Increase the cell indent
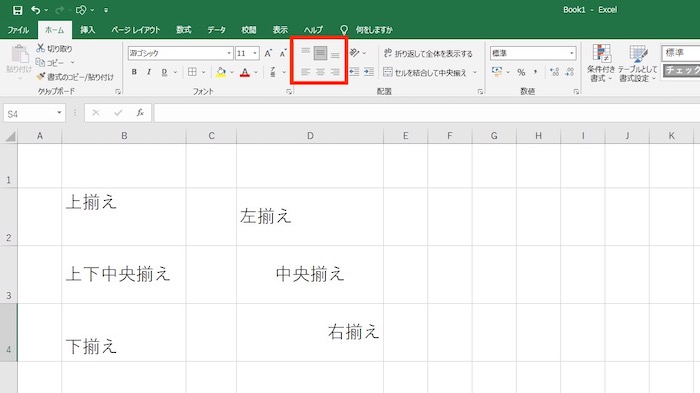The image size is (700, 393). [x=369, y=72]
